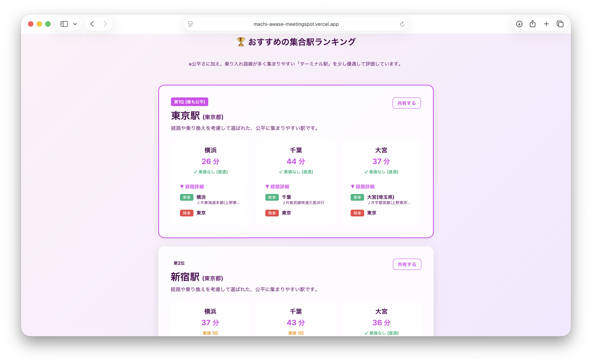The image size is (592, 364).
Task: Click the 乗車 badge in the 横浜 route
Action: [x=186, y=197]
